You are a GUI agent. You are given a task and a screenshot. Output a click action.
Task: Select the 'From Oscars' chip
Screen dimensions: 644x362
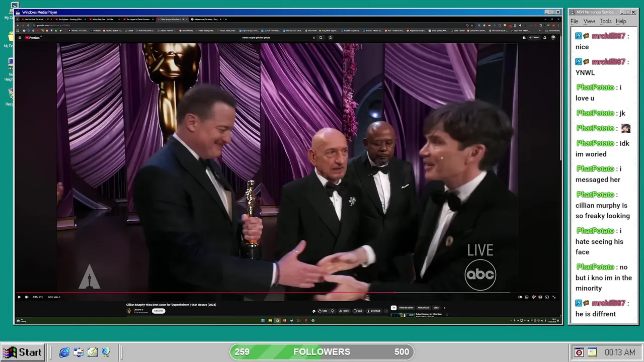coord(423,308)
